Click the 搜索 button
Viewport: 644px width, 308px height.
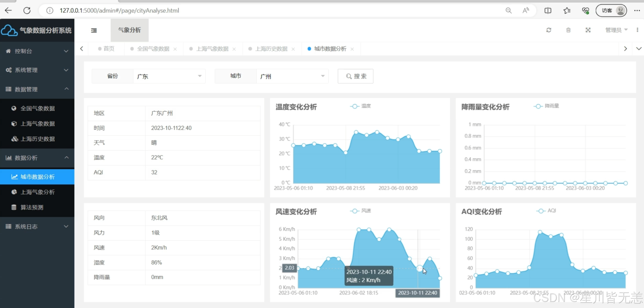[x=355, y=76]
